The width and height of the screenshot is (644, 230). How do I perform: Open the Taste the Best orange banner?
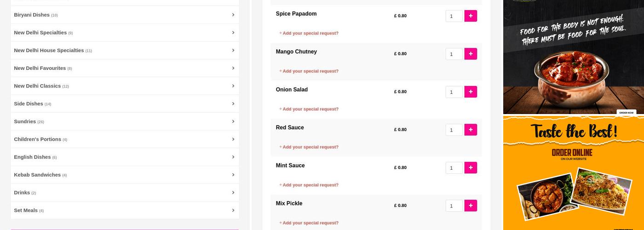pyautogui.click(x=573, y=173)
